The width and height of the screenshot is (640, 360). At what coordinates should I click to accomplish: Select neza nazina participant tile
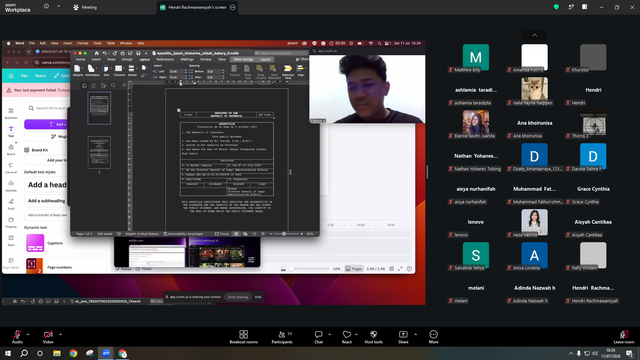534,223
